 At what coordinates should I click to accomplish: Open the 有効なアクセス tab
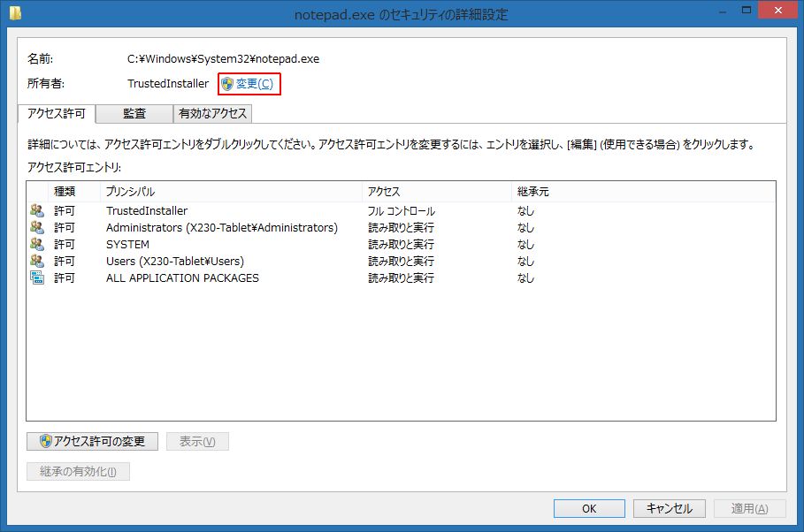(213, 113)
